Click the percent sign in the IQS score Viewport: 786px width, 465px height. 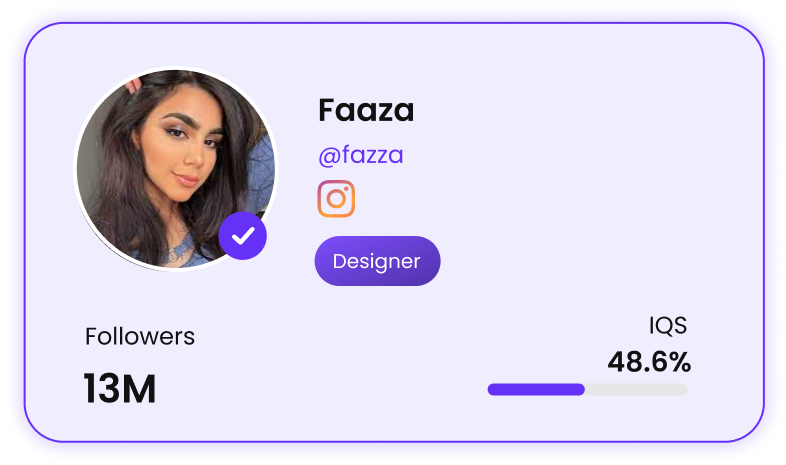680,362
